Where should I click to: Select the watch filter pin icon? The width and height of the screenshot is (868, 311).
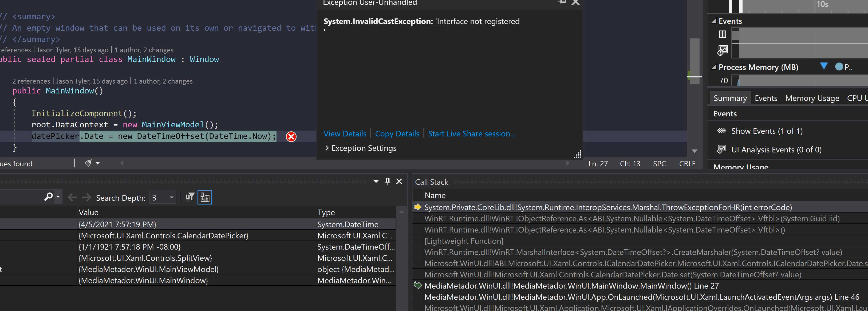(190, 197)
